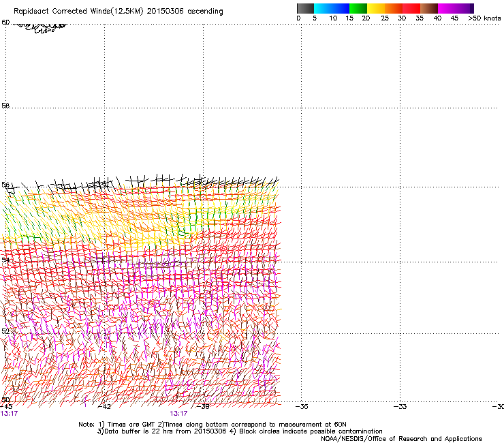Click the purple 13:17 timestamp under -45
Viewport: 504px width, 443px height.
tap(9, 414)
